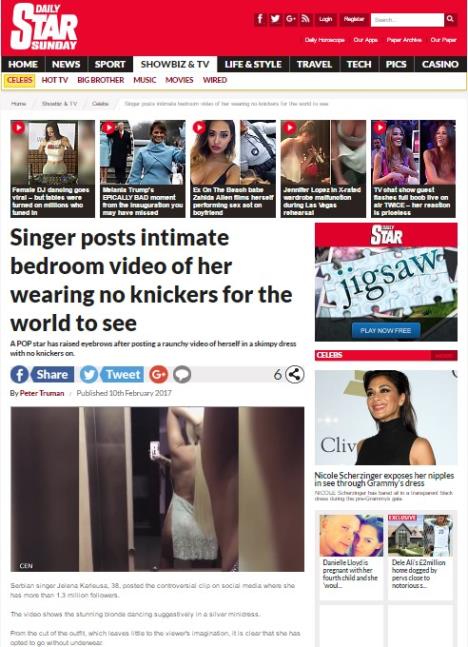468x647 pixels.
Task: Open the Nicole Scherzinger article thumbnail
Action: pyautogui.click(x=386, y=417)
